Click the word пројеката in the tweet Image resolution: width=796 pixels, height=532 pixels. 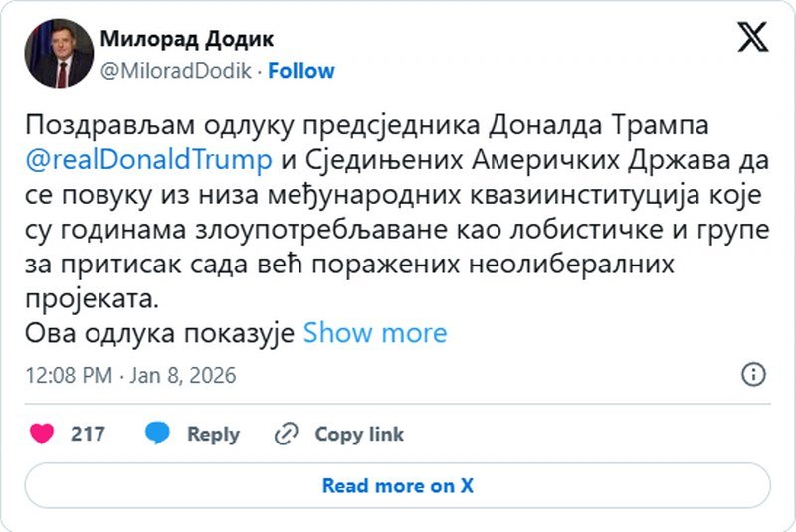pyautogui.click(x=89, y=298)
